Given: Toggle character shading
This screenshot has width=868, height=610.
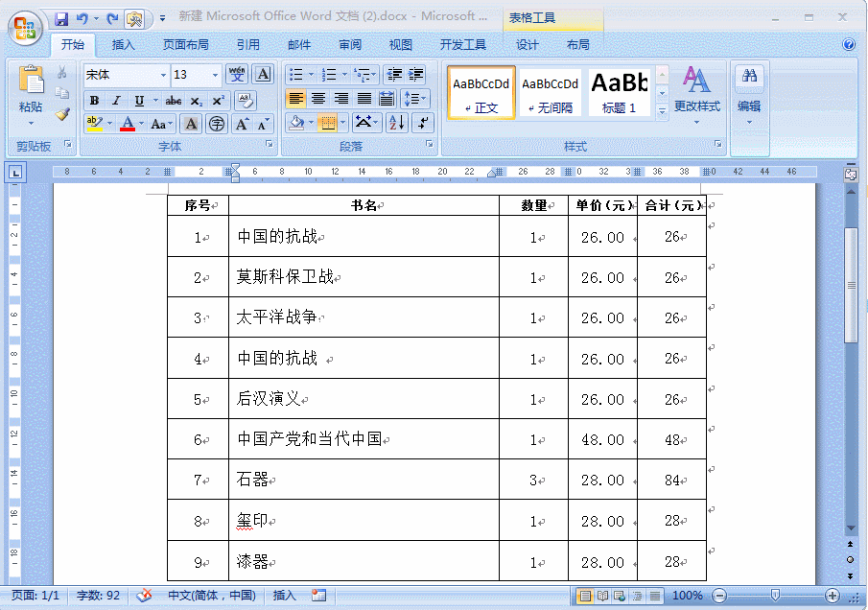Looking at the screenshot, I should pos(191,124).
